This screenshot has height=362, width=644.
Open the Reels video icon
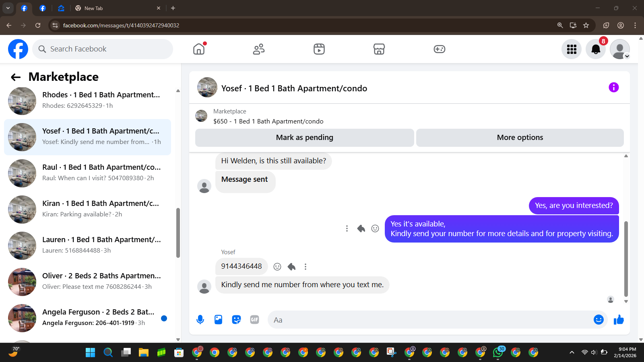coord(319,49)
